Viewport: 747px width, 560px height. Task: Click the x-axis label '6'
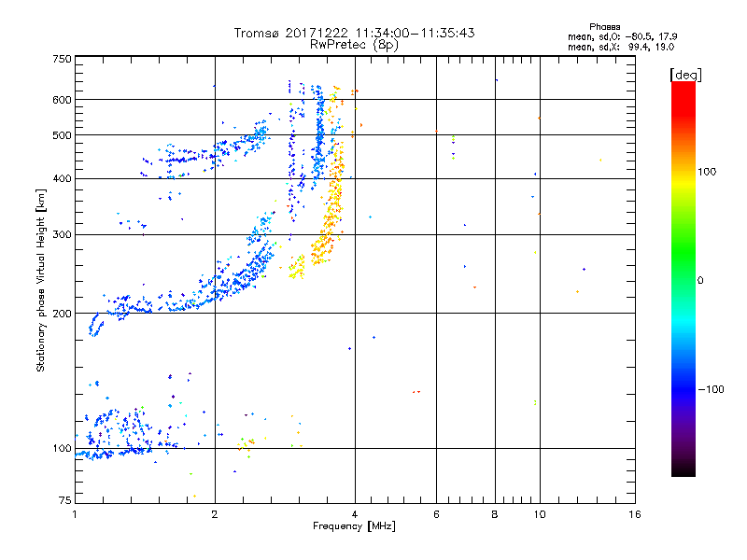pos(436,514)
